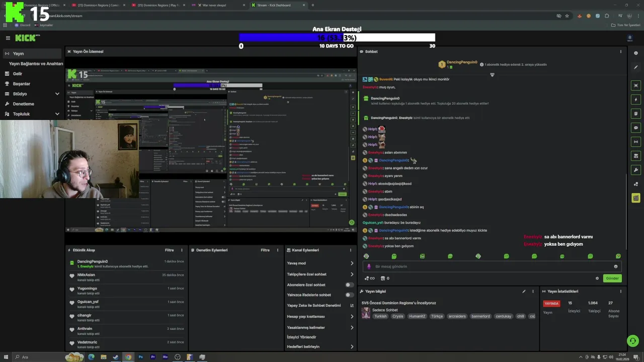Open Denetim Eylemleri Filtre
This screenshot has width=644, height=362.
265,250
